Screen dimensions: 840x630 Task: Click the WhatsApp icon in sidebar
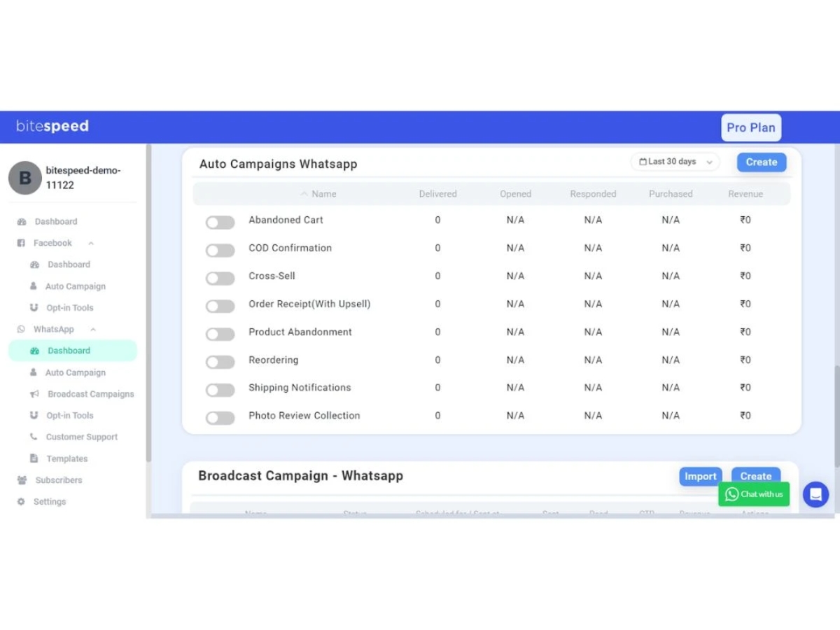(x=21, y=329)
